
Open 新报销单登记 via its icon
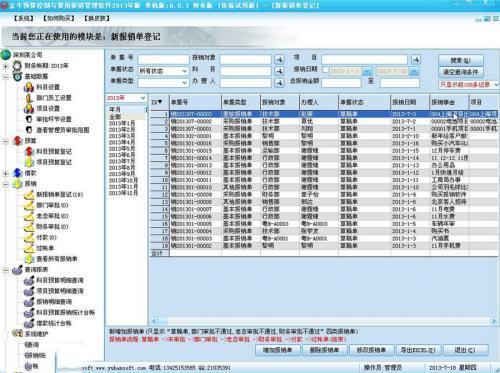pos(29,194)
